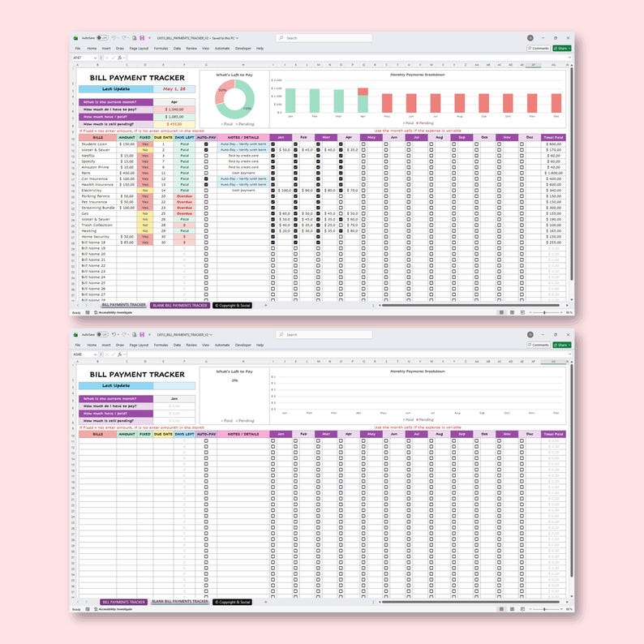Open Name Box dropdown in bottom window
This screenshot has height=644, width=644.
95,354
